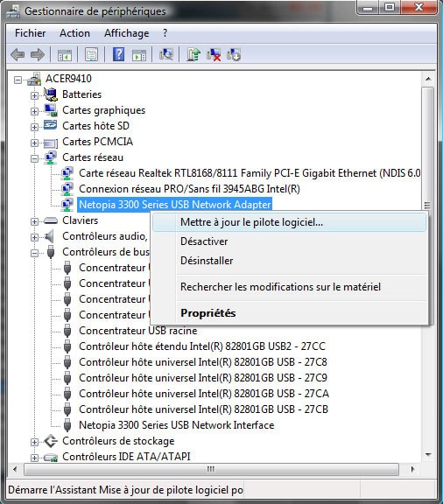Screen dimensions: 443x504
Task: Click the uninstall device toolbar icon
Action: tap(214, 54)
